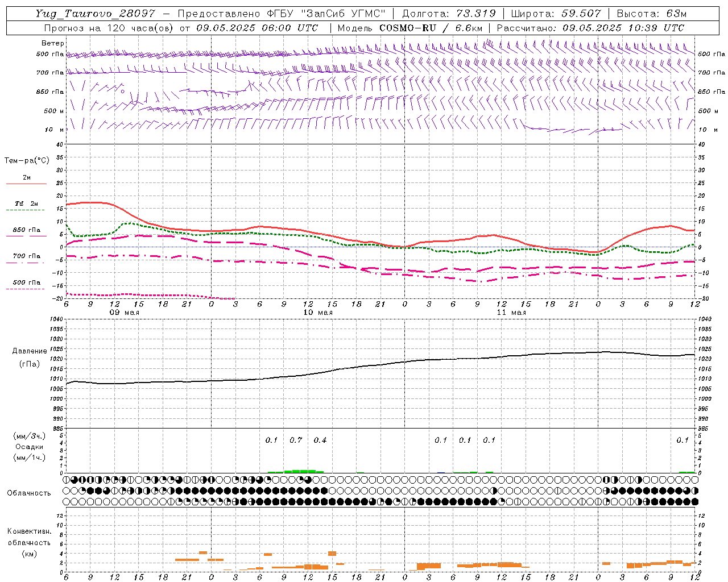Screen dimensions: 728x582
Task: Click the forecast start time 09.05.2025 06:00 UTC
Action: click(257, 28)
